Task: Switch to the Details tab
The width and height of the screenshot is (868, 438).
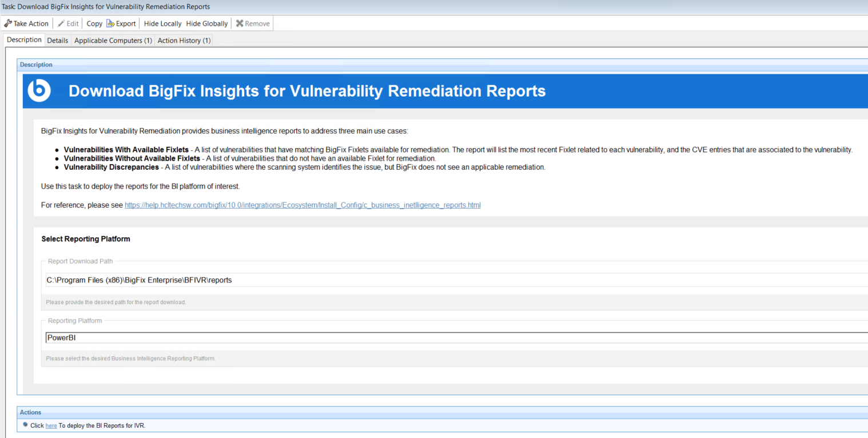Action: [x=57, y=41]
